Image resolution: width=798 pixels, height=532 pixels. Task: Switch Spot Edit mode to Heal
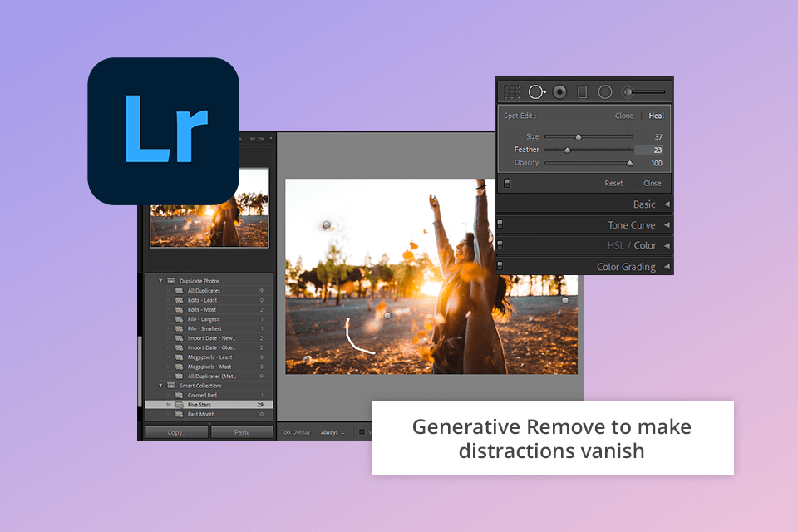(657, 116)
